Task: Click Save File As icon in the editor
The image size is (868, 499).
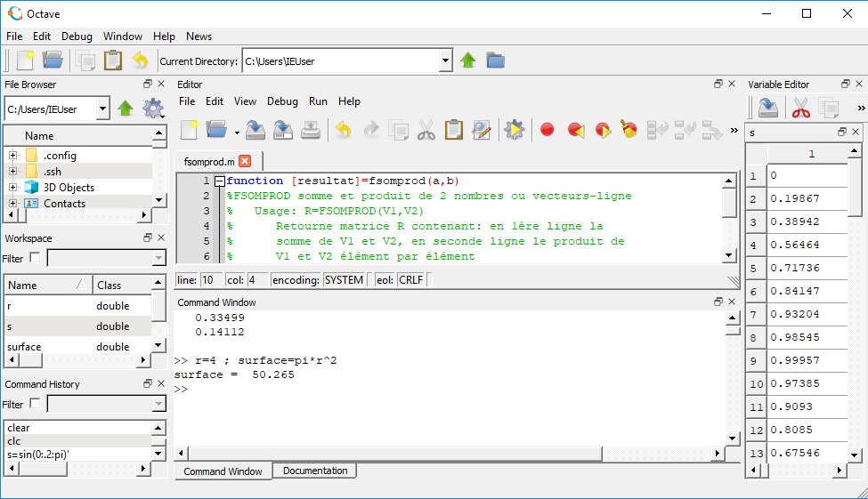Action: pyautogui.click(x=283, y=130)
